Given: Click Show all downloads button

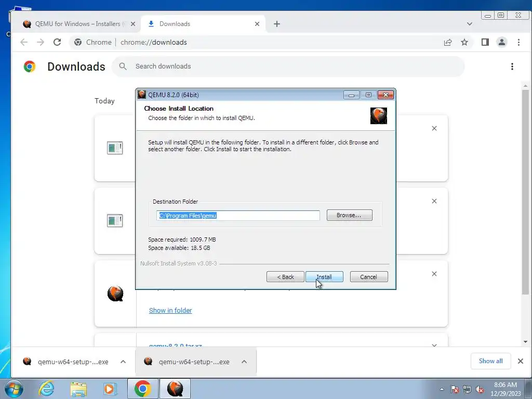Looking at the screenshot, I should (x=490, y=361).
